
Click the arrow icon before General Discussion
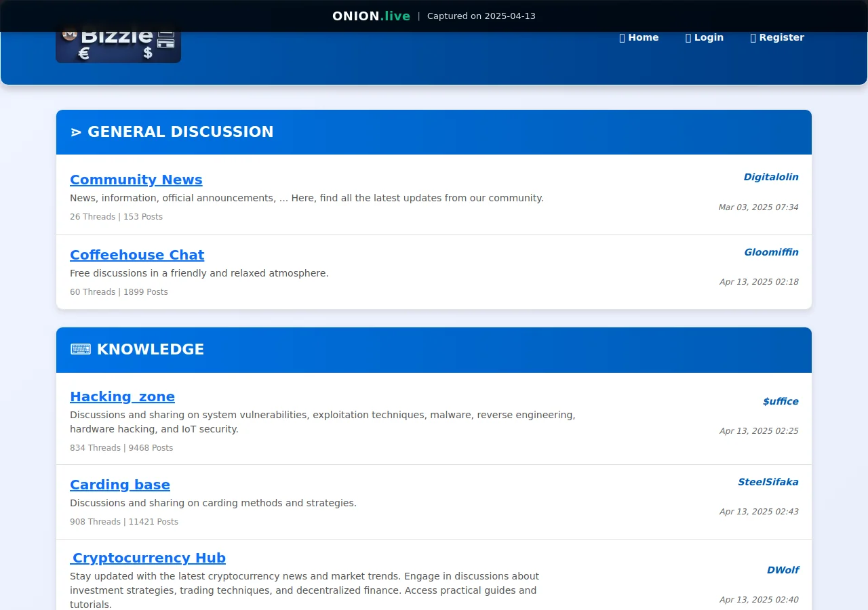[76, 132]
